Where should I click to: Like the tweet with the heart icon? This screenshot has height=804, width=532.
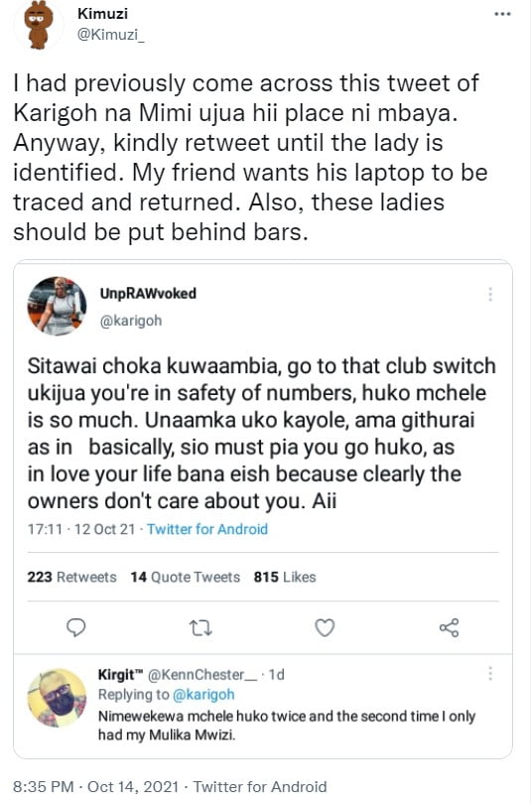pos(325,627)
